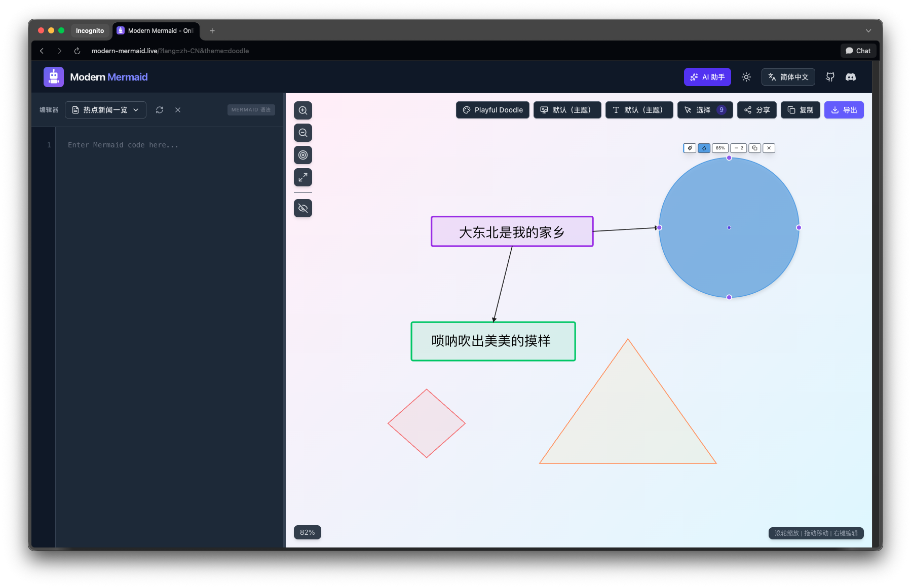Click the zoom in magnifier icon
The height and width of the screenshot is (588, 911).
[x=303, y=110]
